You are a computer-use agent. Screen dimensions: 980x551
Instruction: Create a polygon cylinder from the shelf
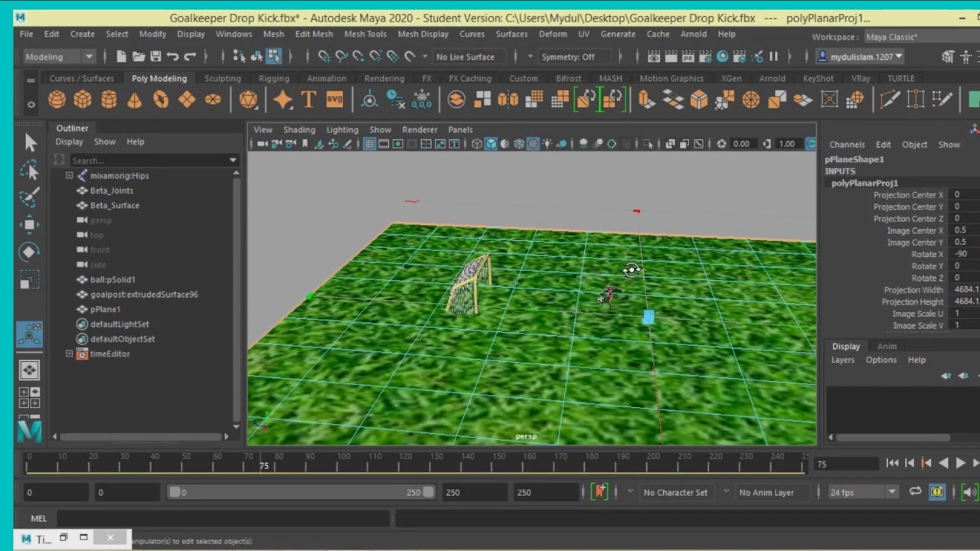coord(109,99)
